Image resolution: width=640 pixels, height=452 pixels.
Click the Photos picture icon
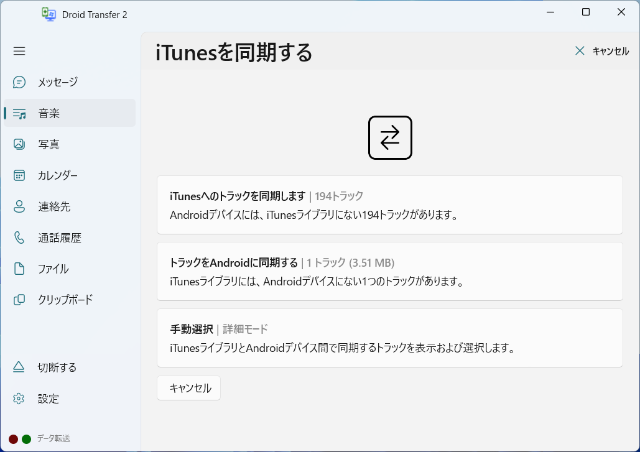(19, 144)
